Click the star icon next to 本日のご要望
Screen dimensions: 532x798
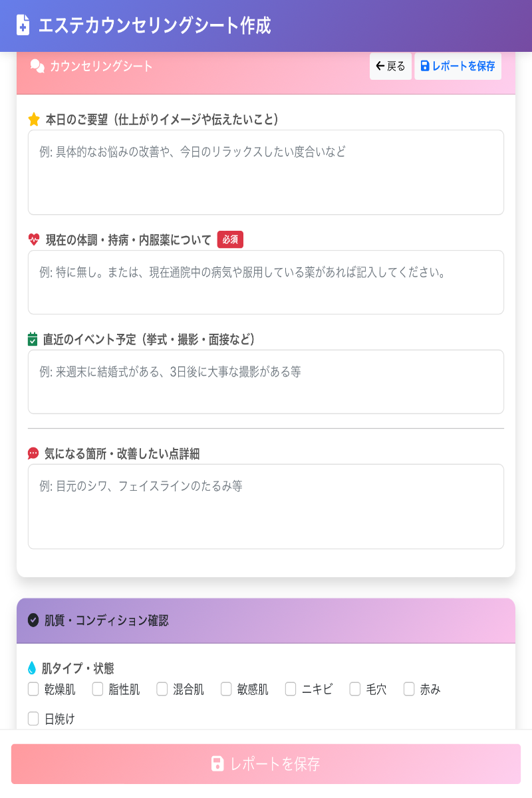coord(33,119)
